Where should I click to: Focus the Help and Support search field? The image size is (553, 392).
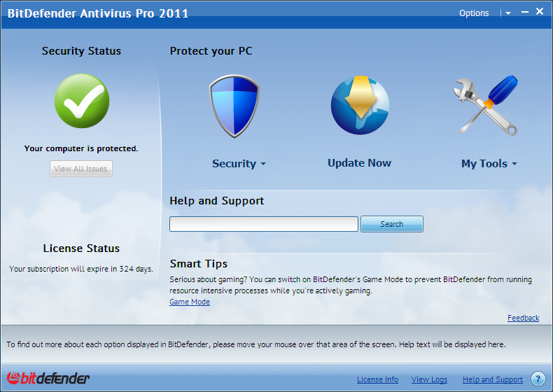coord(264,224)
